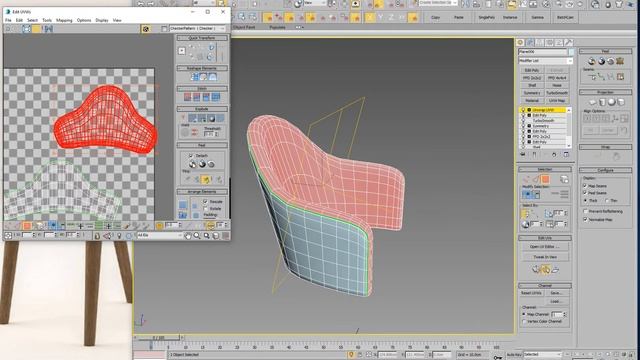This screenshot has height=360, width=640.
Task: Click the UVW Map modifier button
Action: point(557,100)
